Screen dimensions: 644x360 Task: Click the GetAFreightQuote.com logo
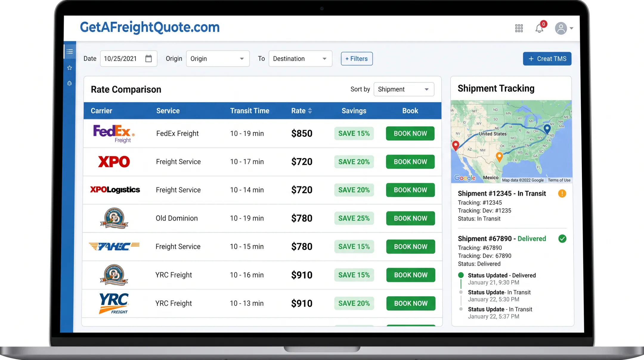(x=150, y=27)
